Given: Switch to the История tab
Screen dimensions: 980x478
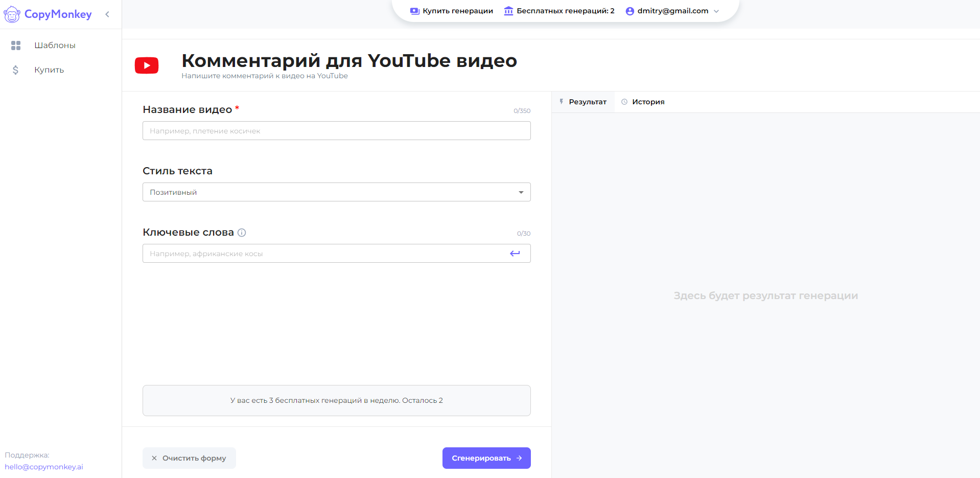Looking at the screenshot, I should pyautogui.click(x=643, y=102).
